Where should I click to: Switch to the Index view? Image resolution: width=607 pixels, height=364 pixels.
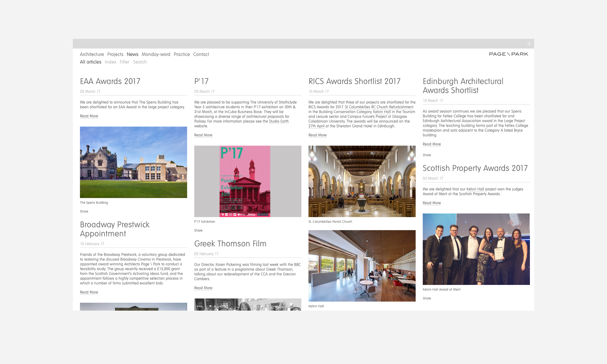click(x=110, y=62)
